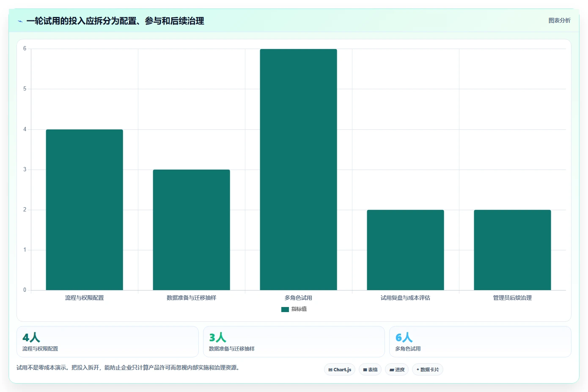Viewport: 588px width, 392px height.
Task: Click the 流程与权限配置 bar
Action: (x=85, y=210)
